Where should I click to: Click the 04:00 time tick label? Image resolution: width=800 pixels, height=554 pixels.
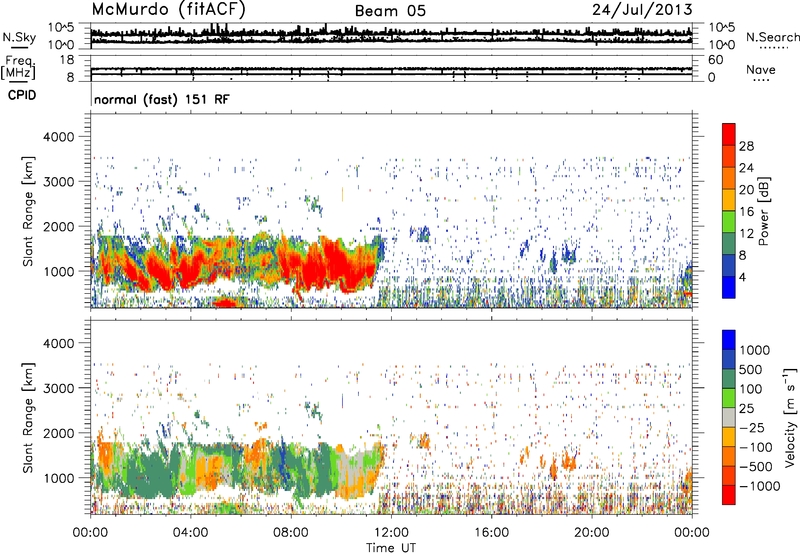pos(190,533)
